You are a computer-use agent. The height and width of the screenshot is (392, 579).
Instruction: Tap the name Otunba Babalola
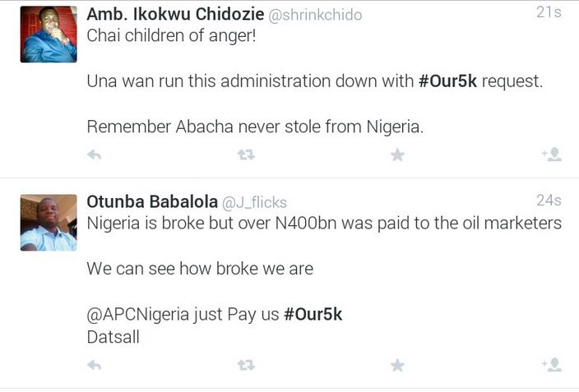(x=151, y=201)
